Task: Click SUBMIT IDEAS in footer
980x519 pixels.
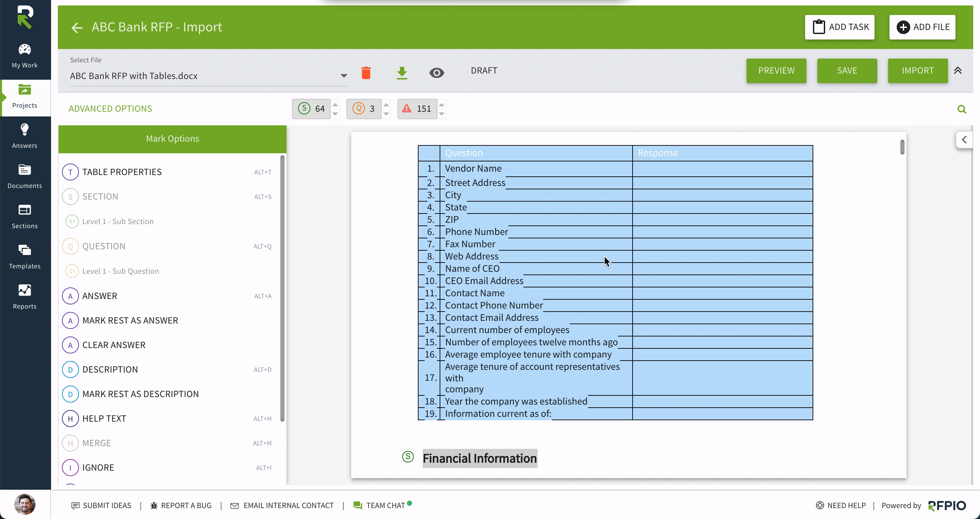Action: click(x=101, y=505)
